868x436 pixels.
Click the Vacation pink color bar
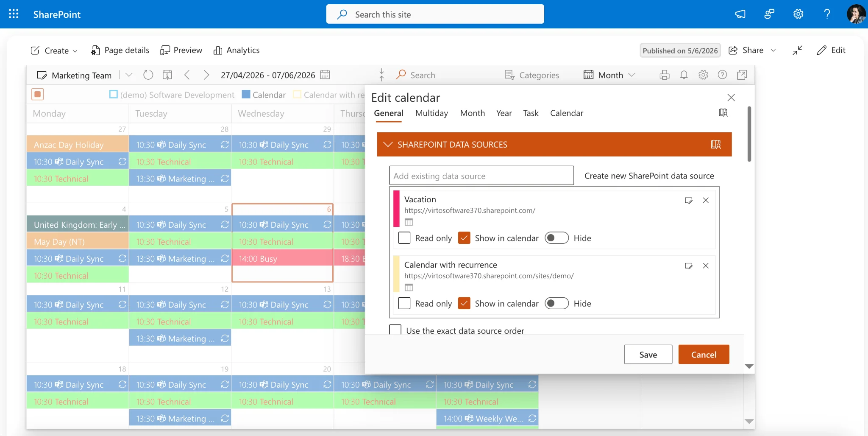click(397, 209)
